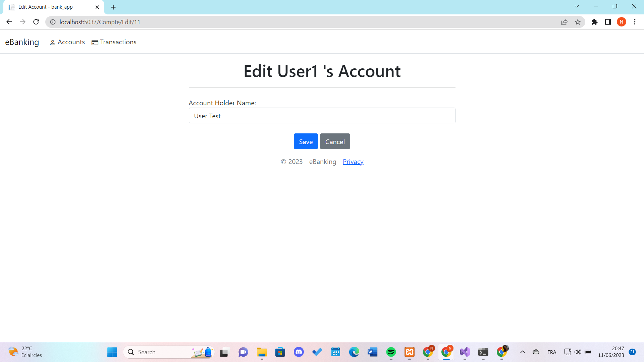Image resolution: width=644 pixels, height=362 pixels.
Task: Click the Cancel button
Action: [x=335, y=141]
